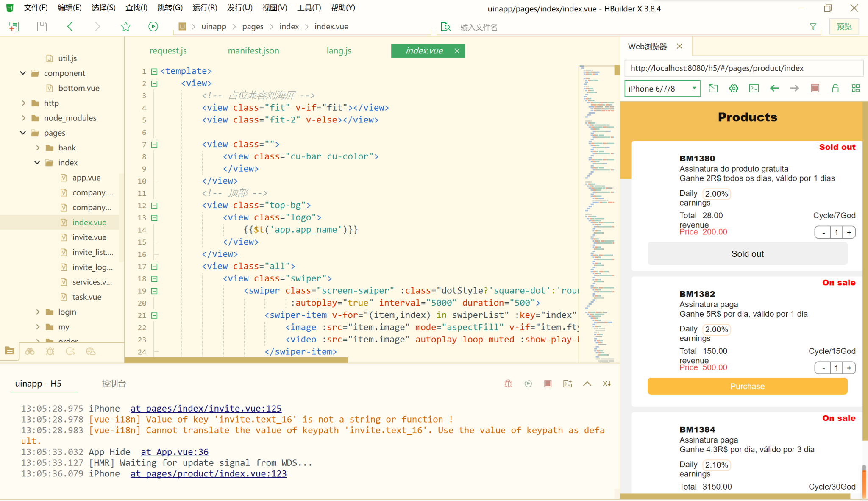Switch to the lang.js tab
This screenshot has width=868, height=501.
tap(339, 51)
